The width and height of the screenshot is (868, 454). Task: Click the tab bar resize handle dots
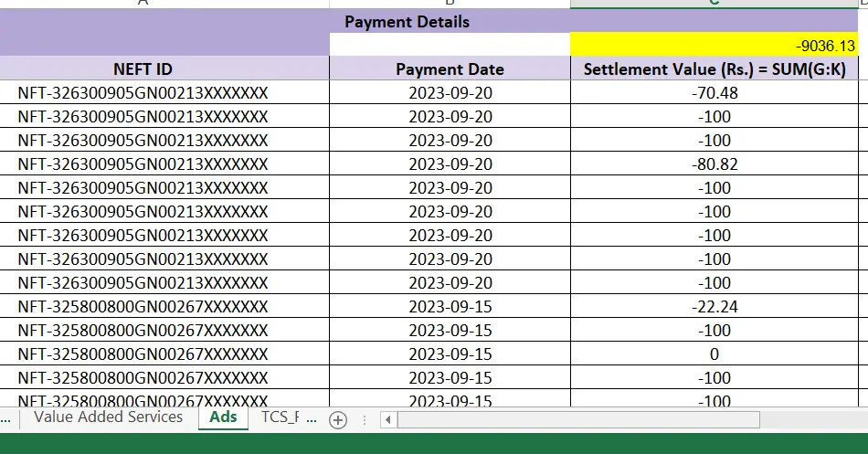pos(365,420)
